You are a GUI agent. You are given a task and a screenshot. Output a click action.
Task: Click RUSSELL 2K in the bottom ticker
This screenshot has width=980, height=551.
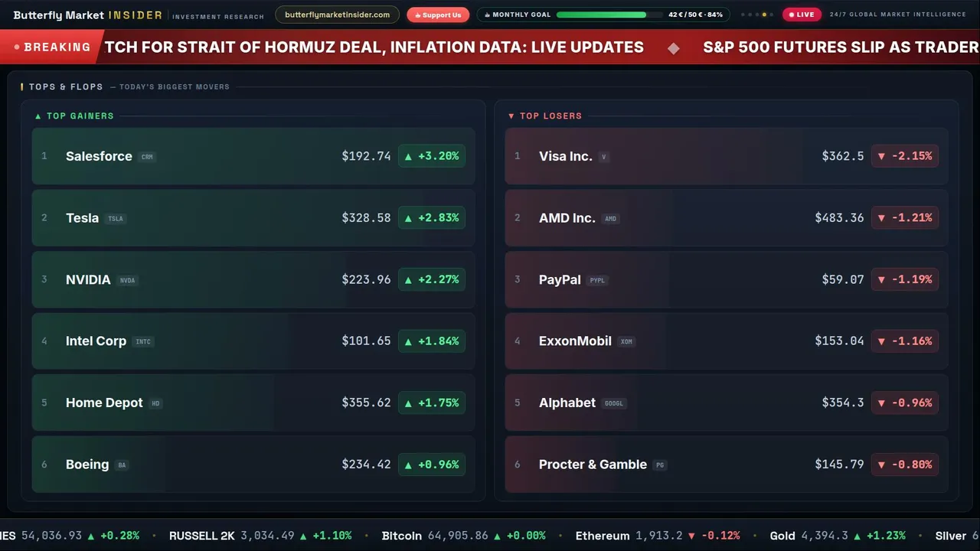coord(203,536)
